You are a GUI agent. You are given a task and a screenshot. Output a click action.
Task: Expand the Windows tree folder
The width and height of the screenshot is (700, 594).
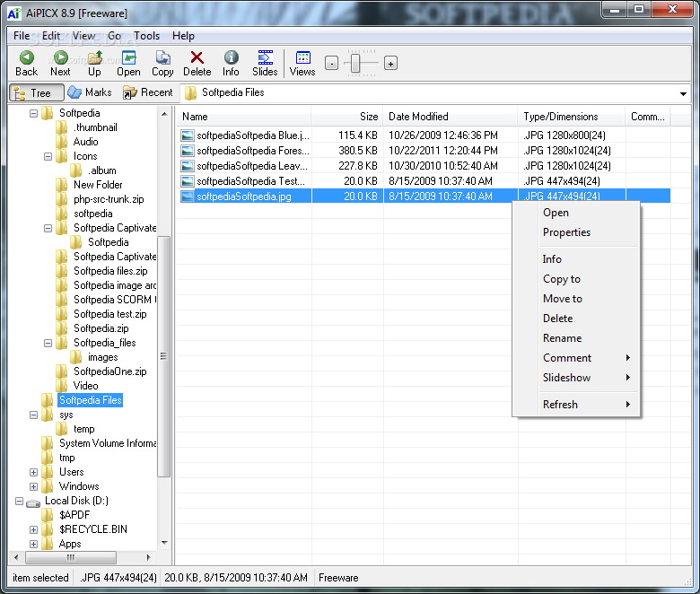pyautogui.click(x=33, y=486)
